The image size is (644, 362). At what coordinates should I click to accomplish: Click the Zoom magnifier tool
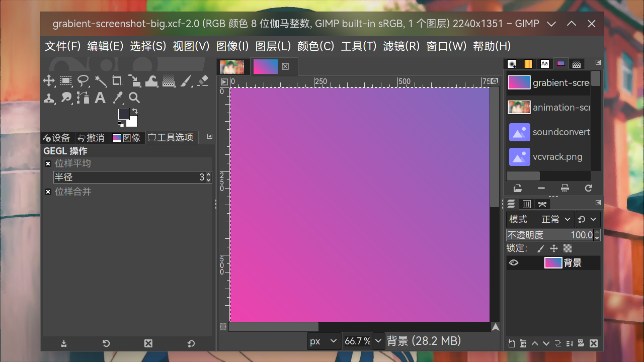(134, 98)
